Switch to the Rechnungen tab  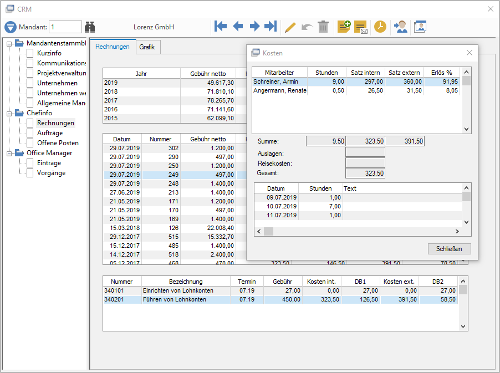click(112, 47)
